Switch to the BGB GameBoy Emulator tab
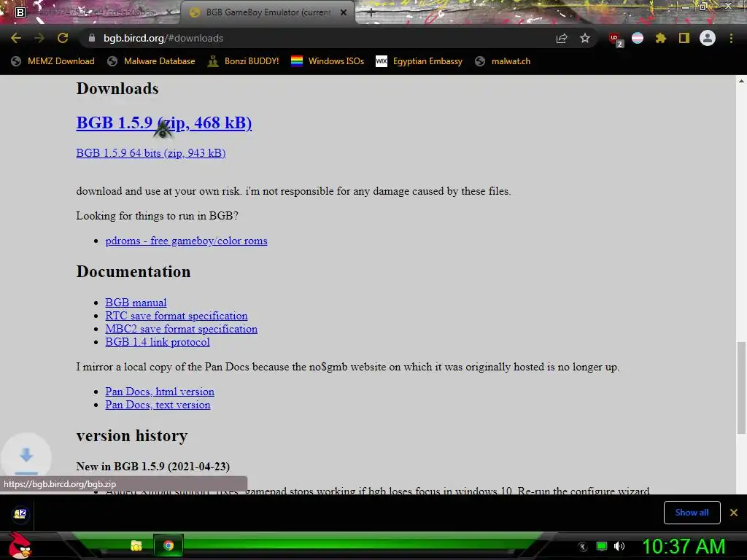This screenshot has width=747, height=560. 268,12
